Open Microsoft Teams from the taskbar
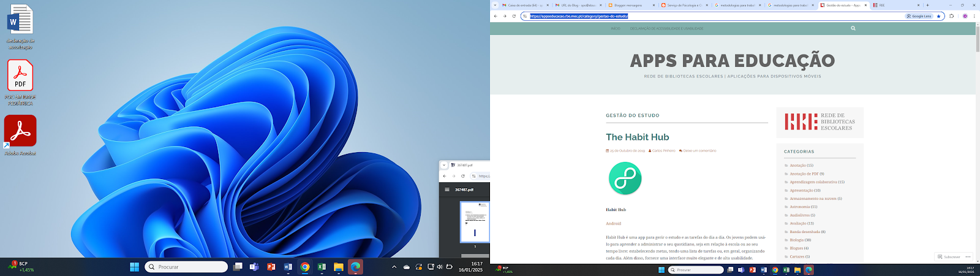This screenshot has height=276, width=980. (x=254, y=267)
